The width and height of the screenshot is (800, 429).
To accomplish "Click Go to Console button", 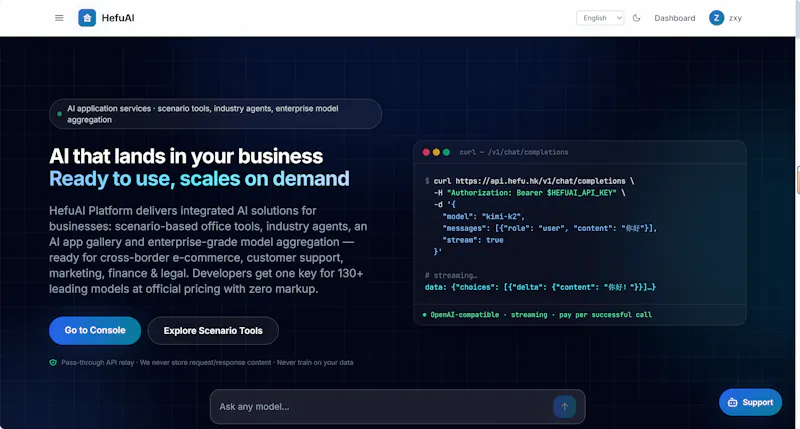I will click(x=95, y=331).
